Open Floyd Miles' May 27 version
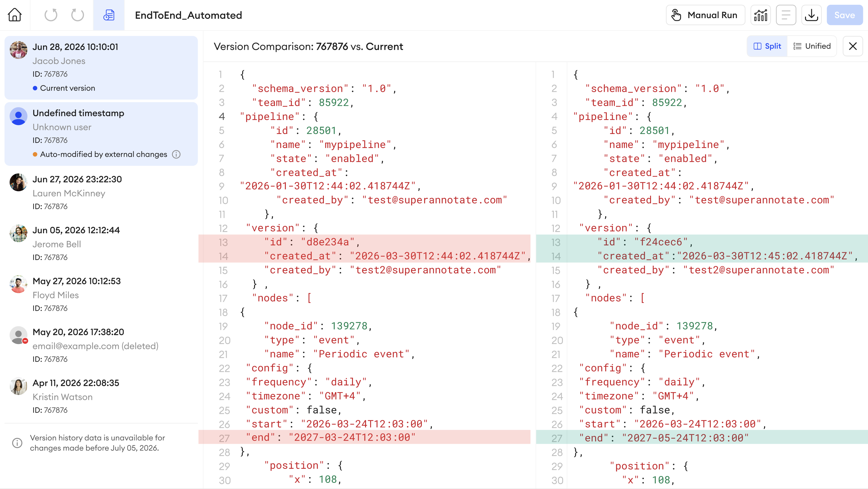 coord(101,294)
